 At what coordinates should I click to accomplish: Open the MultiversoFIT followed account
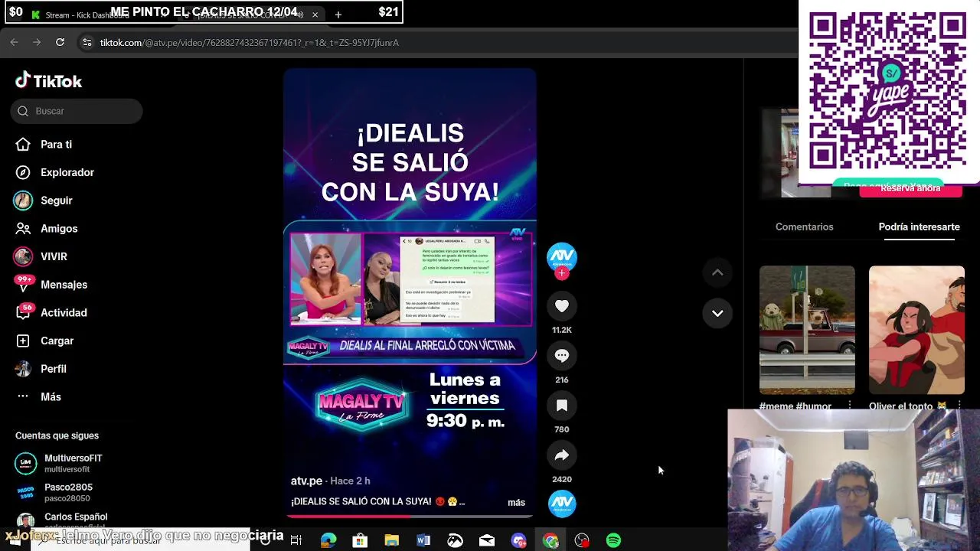(73, 463)
